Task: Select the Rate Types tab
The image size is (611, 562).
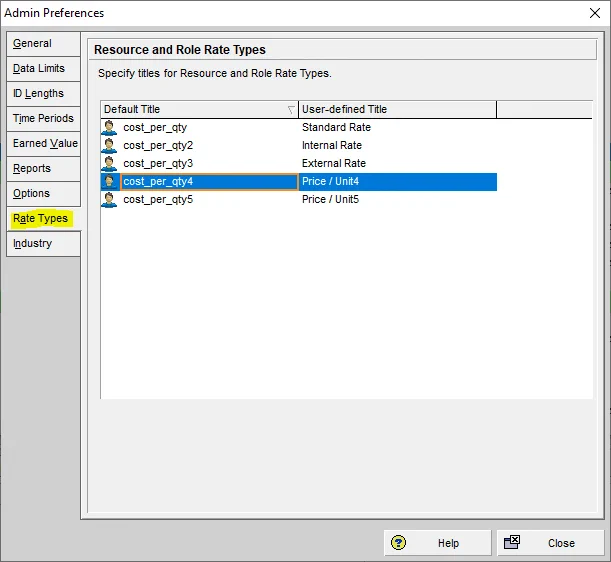Action: click(x=43, y=218)
